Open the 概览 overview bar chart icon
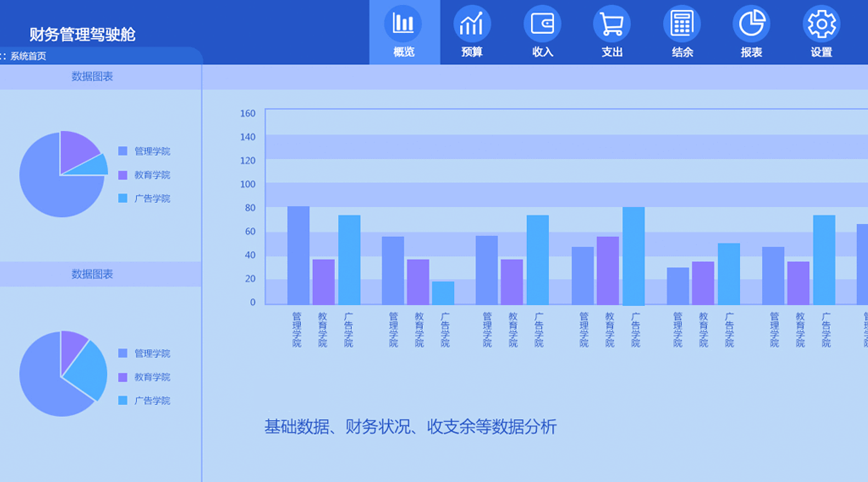The height and width of the screenshot is (482, 868). (403, 23)
